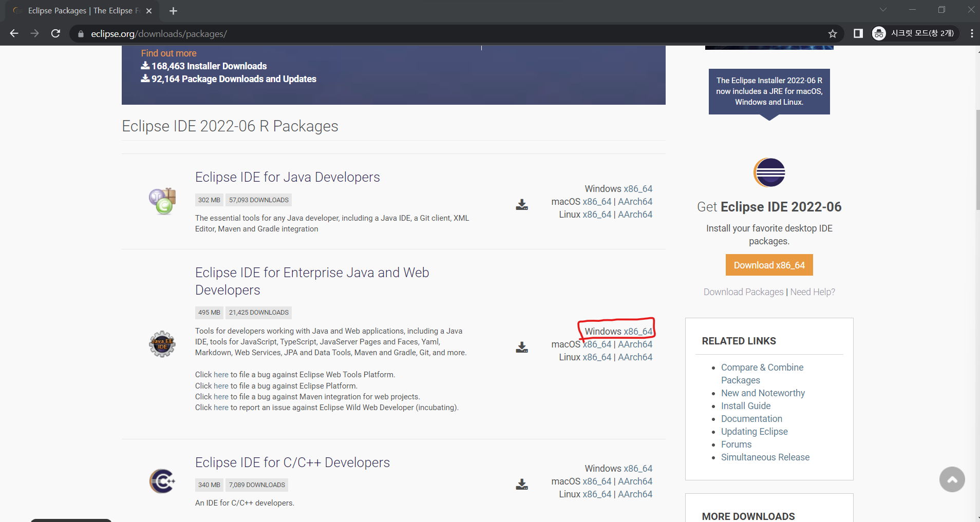Open Need Help? link
Screen dimensions: 980x522
click(x=813, y=292)
